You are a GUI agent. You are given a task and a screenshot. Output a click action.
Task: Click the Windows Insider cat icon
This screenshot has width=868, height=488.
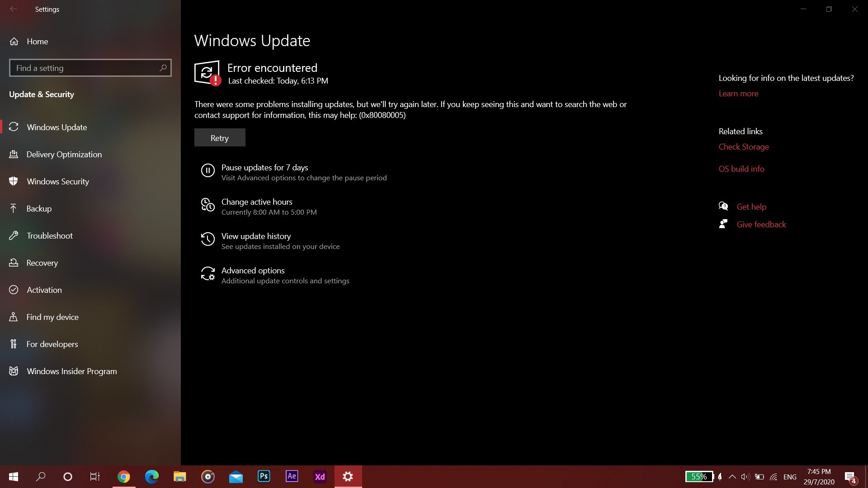click(14, 371)
